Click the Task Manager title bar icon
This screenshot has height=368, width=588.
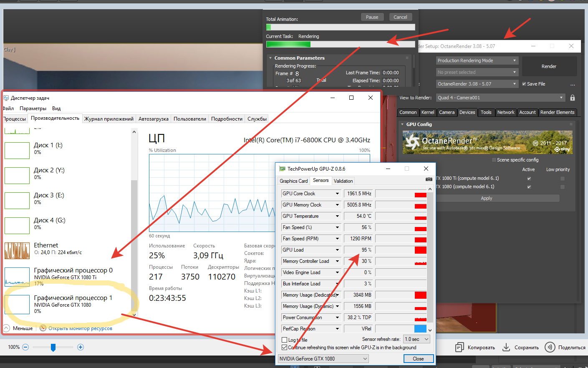6,98
